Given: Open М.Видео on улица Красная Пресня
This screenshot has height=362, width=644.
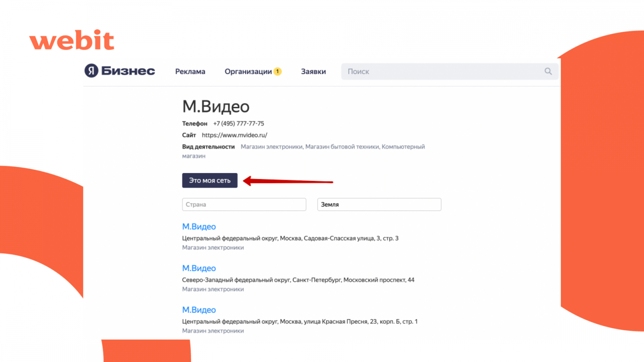Looking at the screenshot, I should 199,310.
